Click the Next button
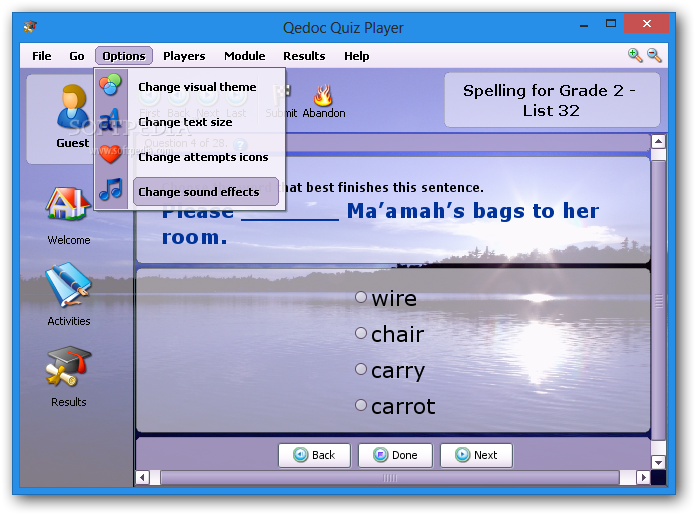The height and width of the screenshot is (515, 696). click(x=476, y=455)
